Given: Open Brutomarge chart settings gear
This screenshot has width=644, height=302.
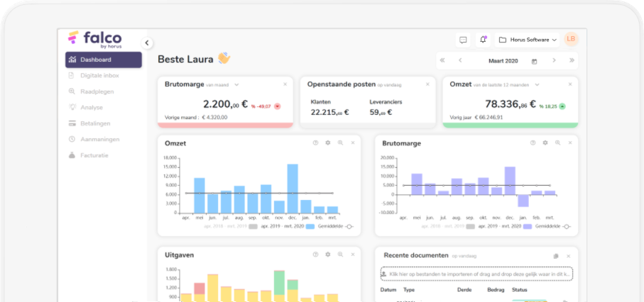Looking at the screenshot, I should pyautogui.click(x=545, y=142).
